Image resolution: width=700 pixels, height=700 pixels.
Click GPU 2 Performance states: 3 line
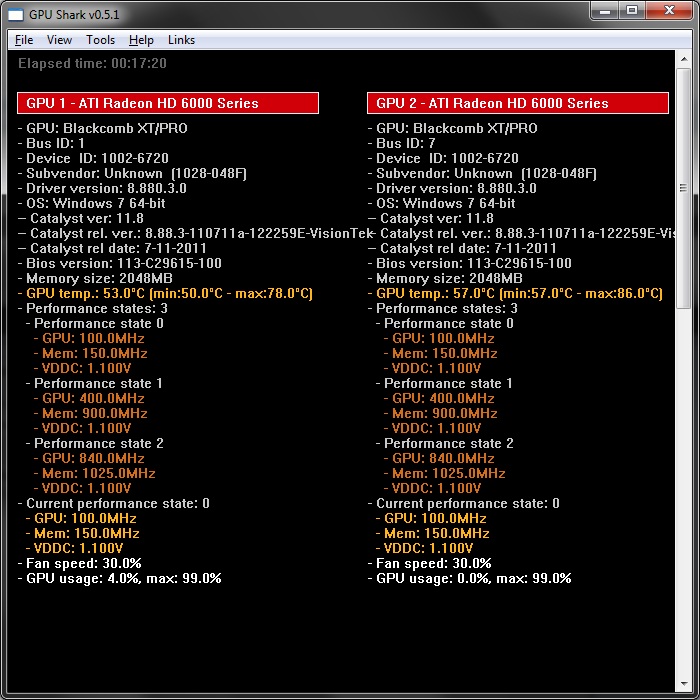443,308
